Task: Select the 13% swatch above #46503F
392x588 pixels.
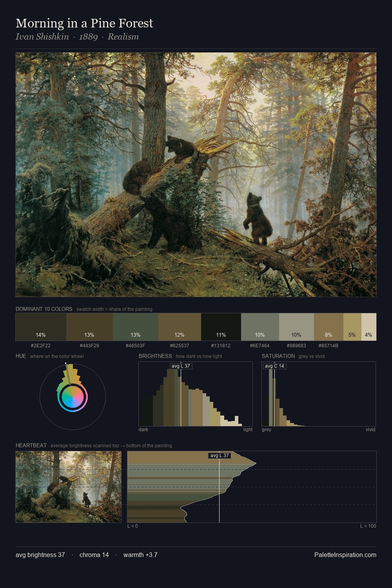Action: click(x=136, y=327)
